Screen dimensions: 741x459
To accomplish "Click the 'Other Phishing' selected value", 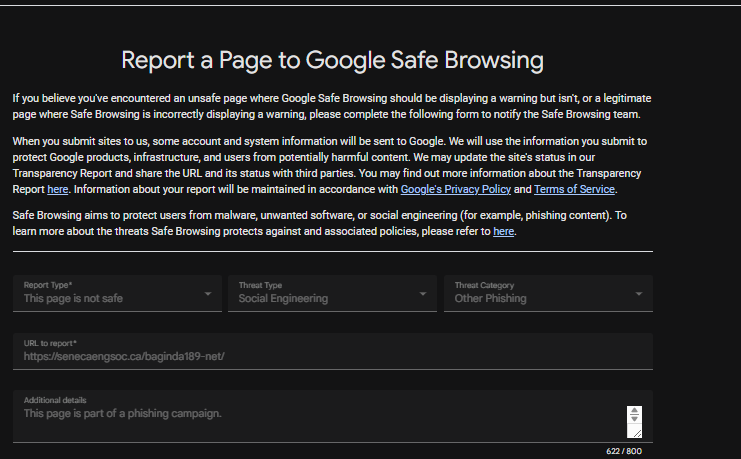I will [491, 298].
